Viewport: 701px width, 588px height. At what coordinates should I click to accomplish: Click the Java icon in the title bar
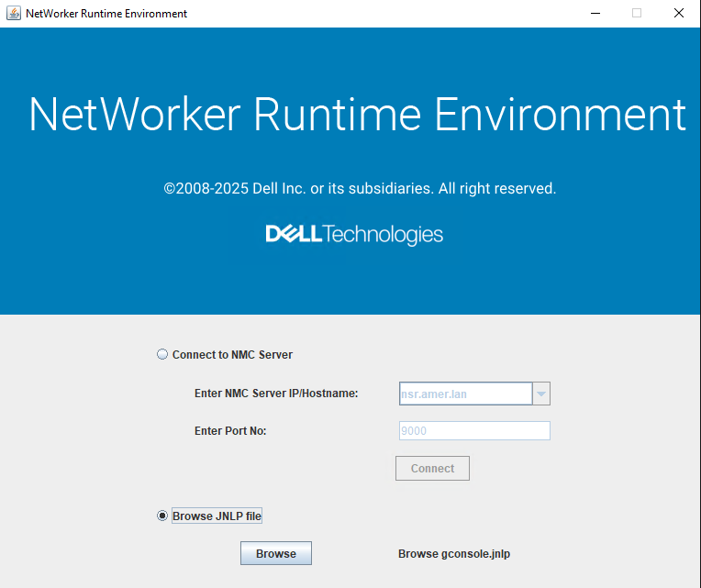pyautogui.click(x=14, y=14)
